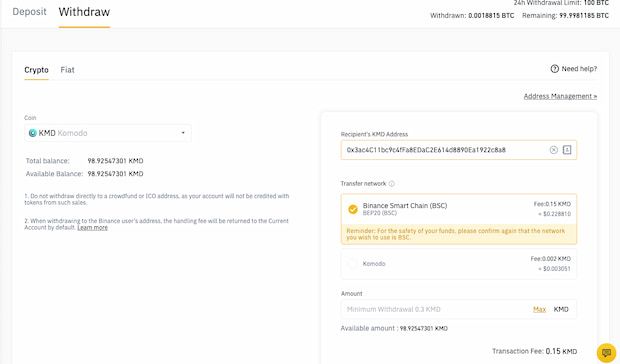The width and height of the screenshot is (620, 364).
Task: Expand coin selector dropdown arrow
Action: coord(183,133)
